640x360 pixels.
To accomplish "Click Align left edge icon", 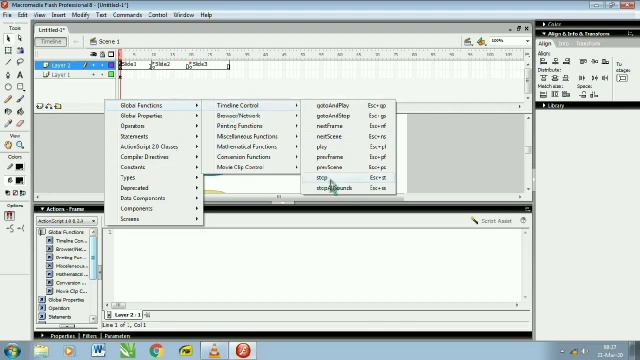I will pyautogui.click(x=543, y=61).
